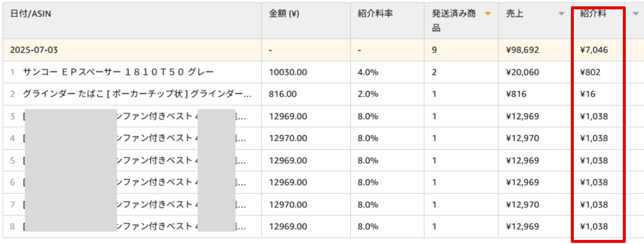
Task: Sort by 売上 using its arrow
Action: coord(561,14)
